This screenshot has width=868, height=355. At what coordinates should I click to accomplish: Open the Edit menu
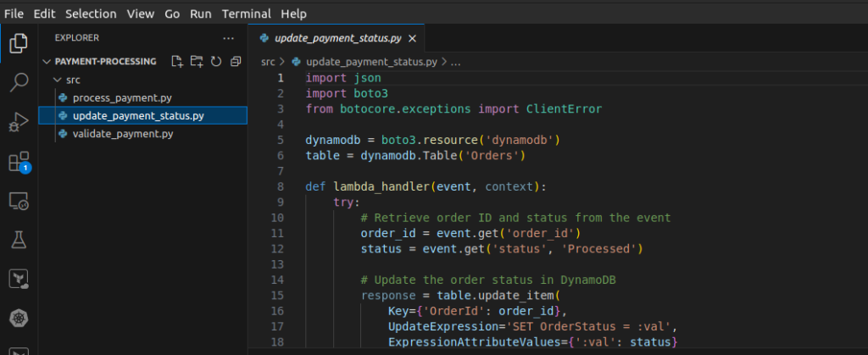click(44, 14)
